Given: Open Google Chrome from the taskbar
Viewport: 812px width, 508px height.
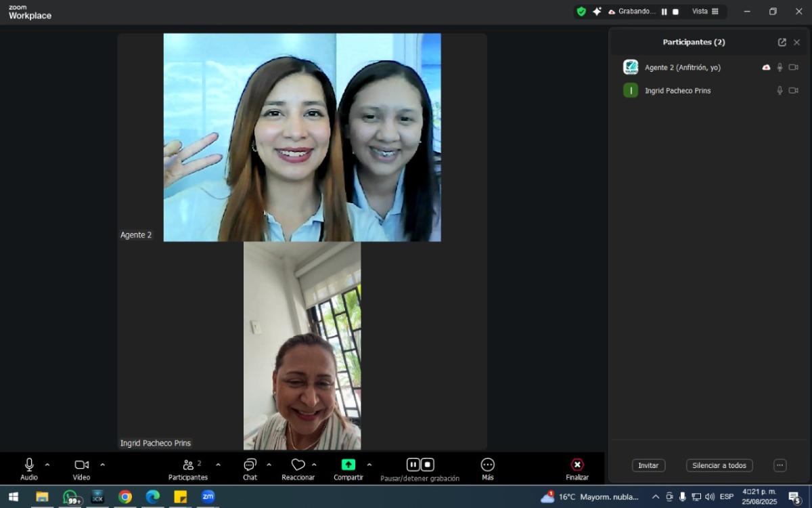Looking at the screenshot, I should tap(125, 497).
